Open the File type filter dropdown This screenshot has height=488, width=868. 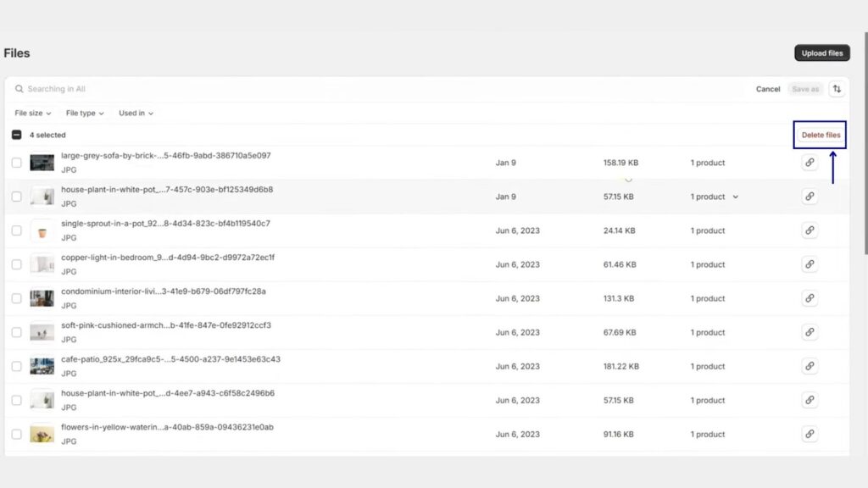pyautogui.click(x=84, y=113)
